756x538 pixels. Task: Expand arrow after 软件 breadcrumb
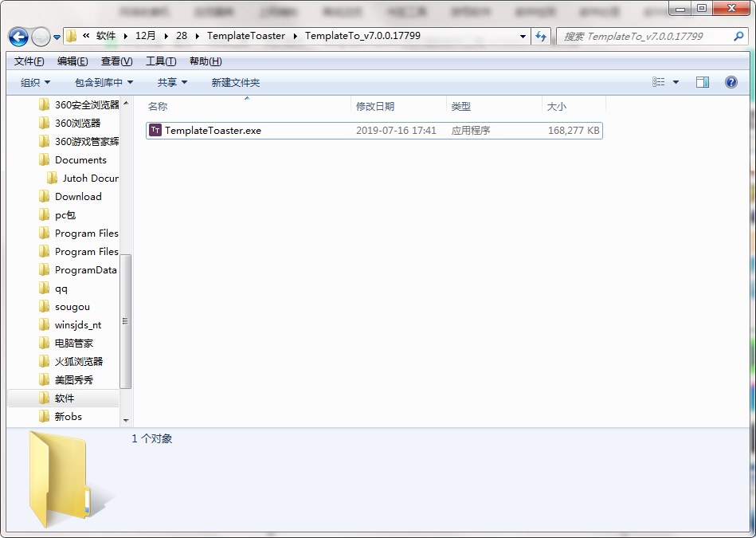click(x=125, y=36)
